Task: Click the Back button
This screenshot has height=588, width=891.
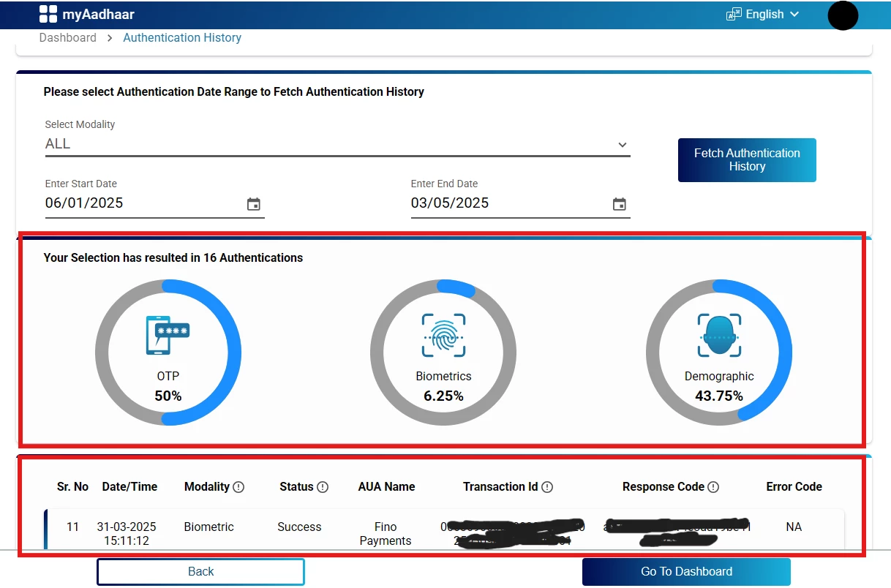Action: click(x=200, y=572)
